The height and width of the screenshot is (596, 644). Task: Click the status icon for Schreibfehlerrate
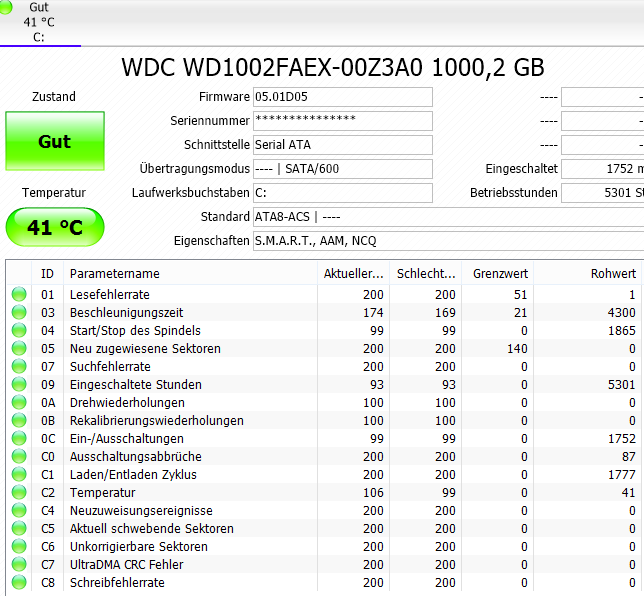click(x=19, y=582)
